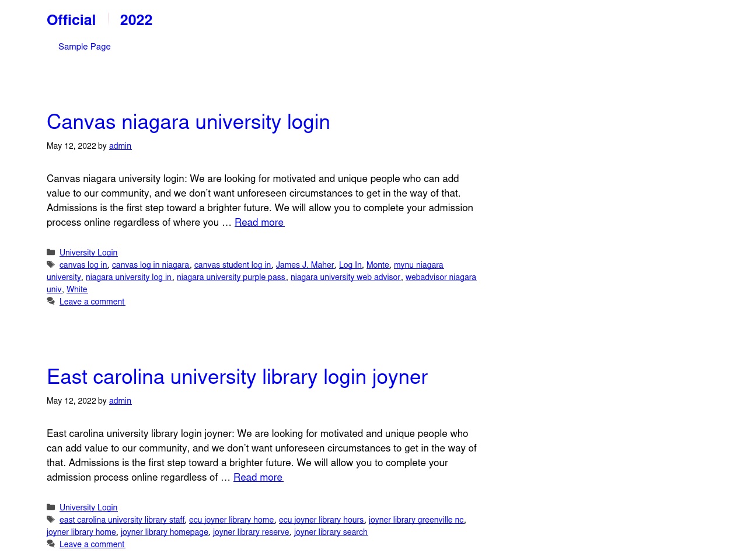Screen dimensions: 747x560
Task: Click the tag icon under the East carolina post
Action: 51,520
